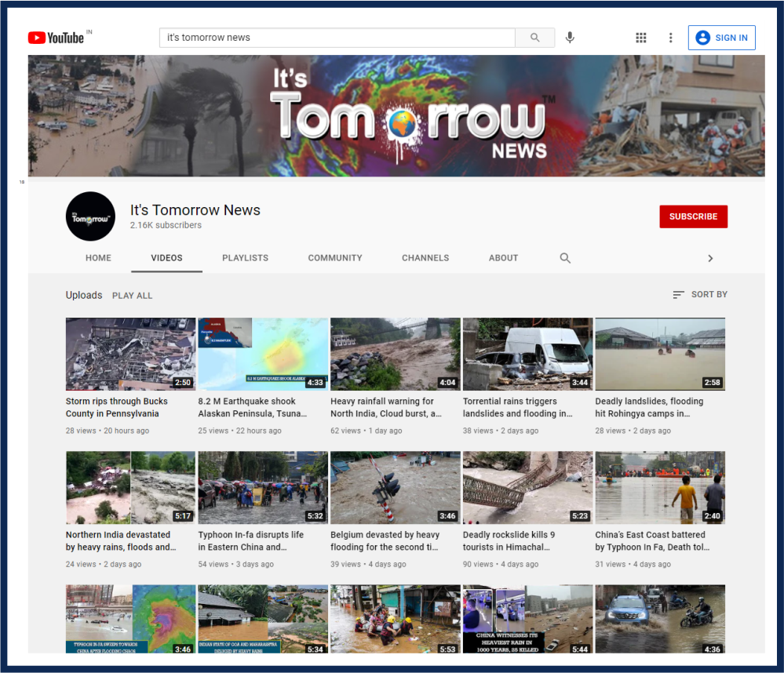Click the It's Tomorrow News channel avatar
The height and width of the screenshot is (673, 784).
click(90, 216)
